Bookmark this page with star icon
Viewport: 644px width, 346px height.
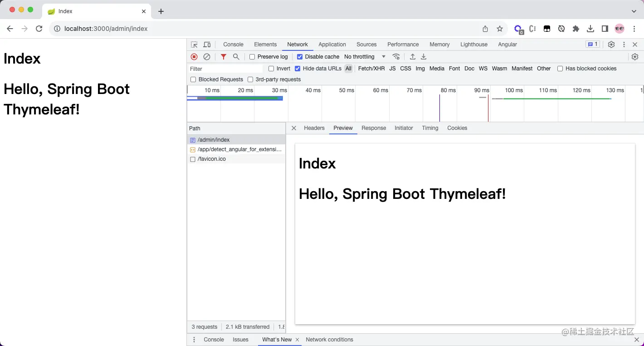[500, 29]
